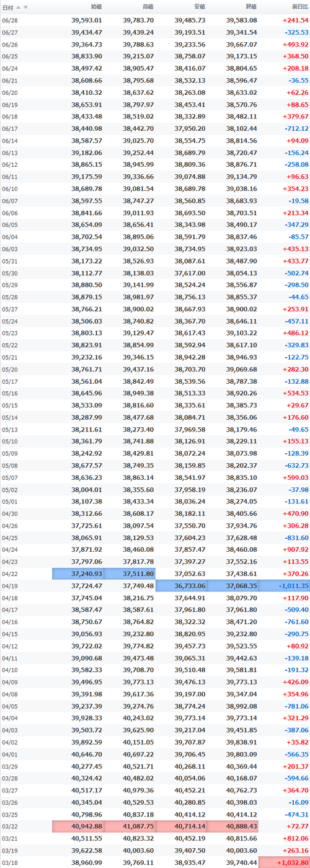Select high price 40,243.02 on 04/04
The image size is (310, 868).
(x=138, y=717)
